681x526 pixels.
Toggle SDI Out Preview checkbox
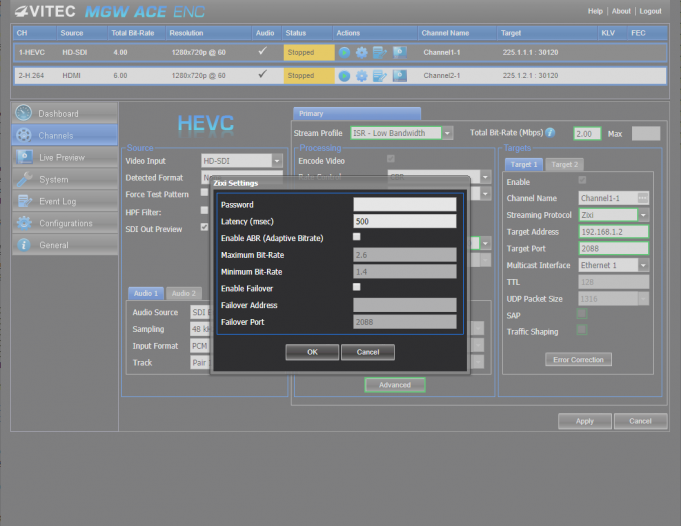pyautogui.click(x=204, y=227)
